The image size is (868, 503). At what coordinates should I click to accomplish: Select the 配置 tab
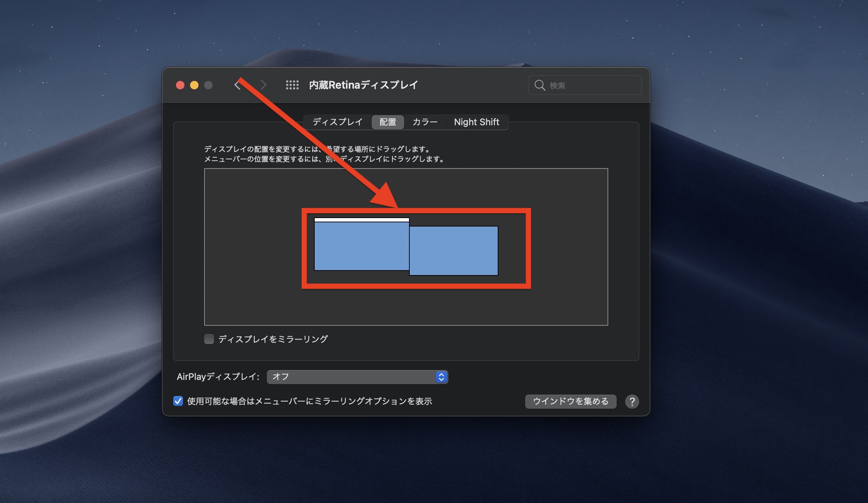388,122
